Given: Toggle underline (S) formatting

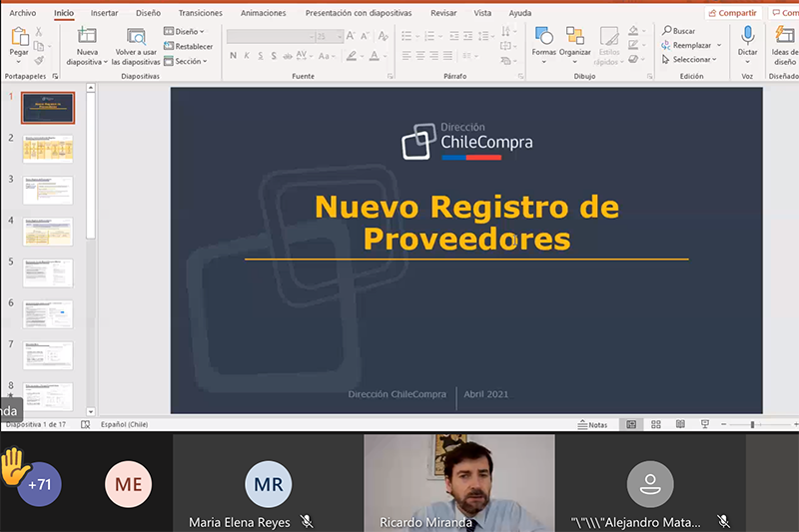Looking at the screenshot, I should coord(261,56).
